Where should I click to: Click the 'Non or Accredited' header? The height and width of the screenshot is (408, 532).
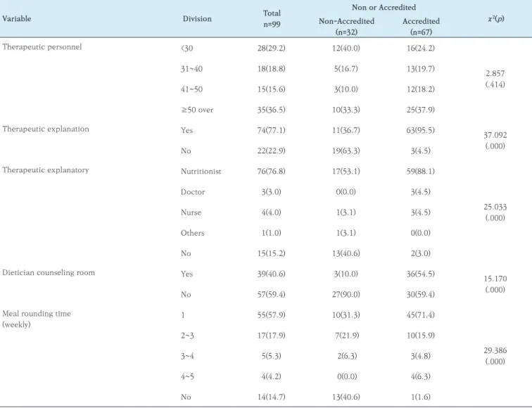384,7
